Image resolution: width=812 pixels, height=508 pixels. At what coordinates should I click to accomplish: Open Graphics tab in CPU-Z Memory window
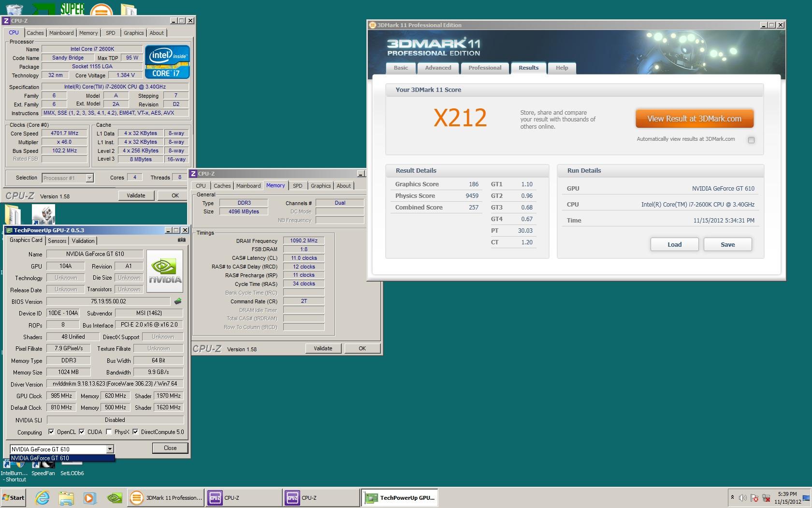coord(321,186)
